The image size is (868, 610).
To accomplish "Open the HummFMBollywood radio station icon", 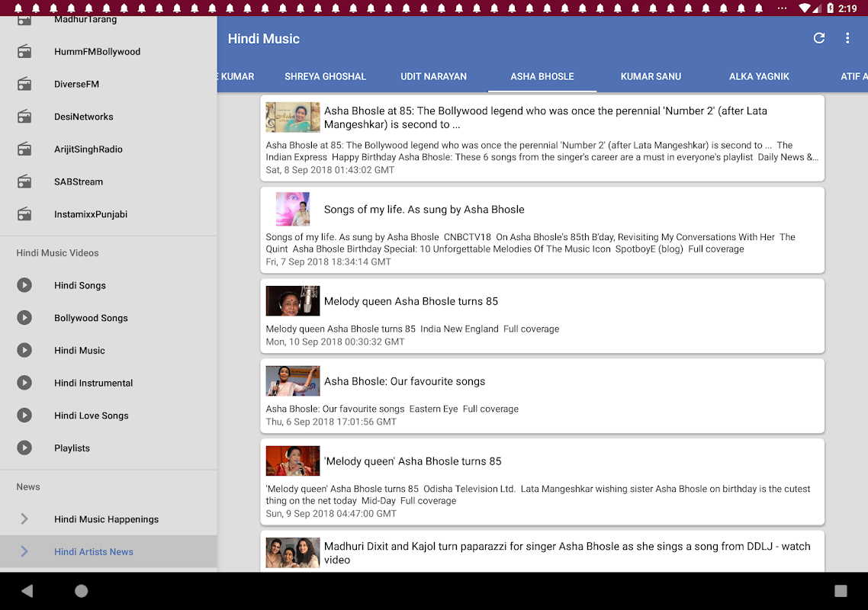I will coord(24,52).
